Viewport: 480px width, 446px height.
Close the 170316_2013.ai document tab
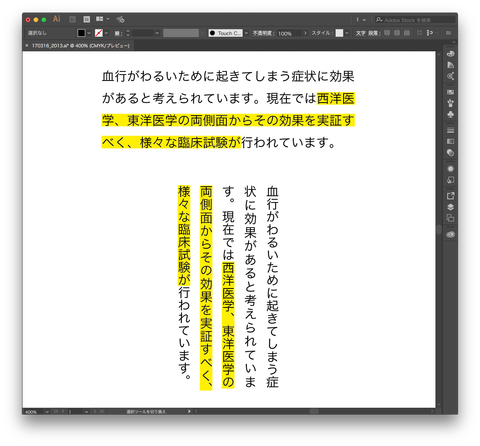click(27, 46)
